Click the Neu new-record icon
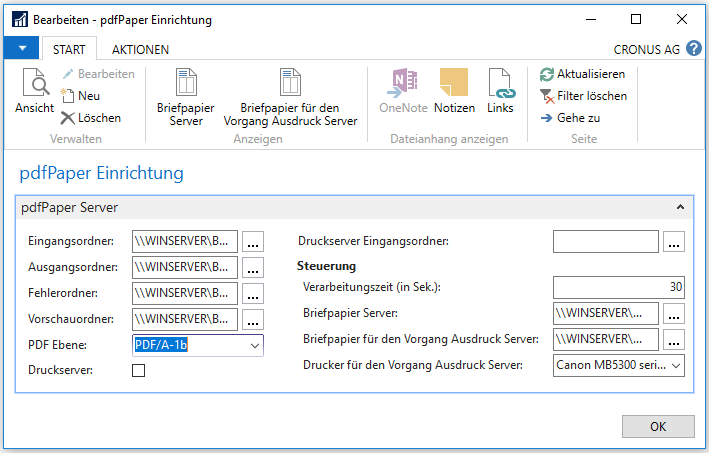The image size is (709, 453). coord(67,95)
